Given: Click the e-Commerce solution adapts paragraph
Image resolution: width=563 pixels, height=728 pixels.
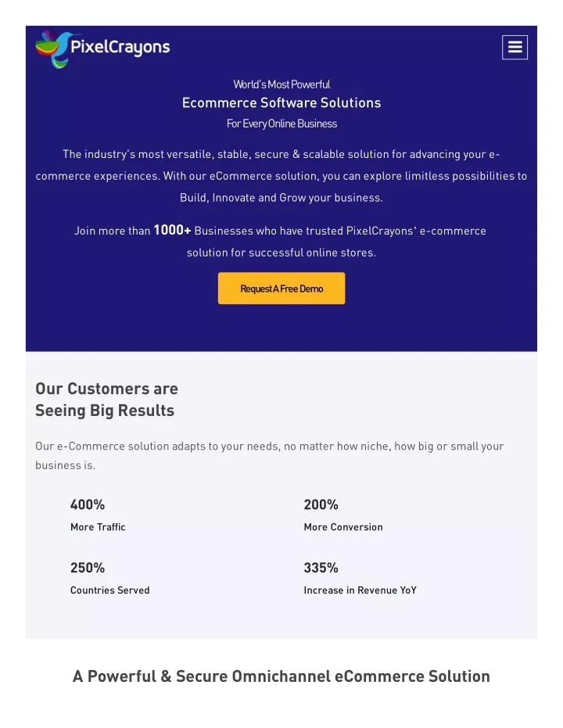Looking at the screenshot, I should (270, 455).
